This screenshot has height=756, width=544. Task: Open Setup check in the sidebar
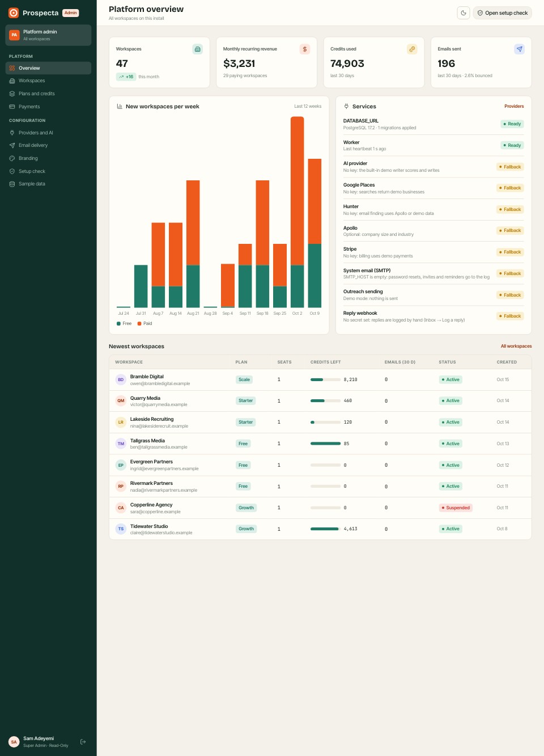click(48, 171)
